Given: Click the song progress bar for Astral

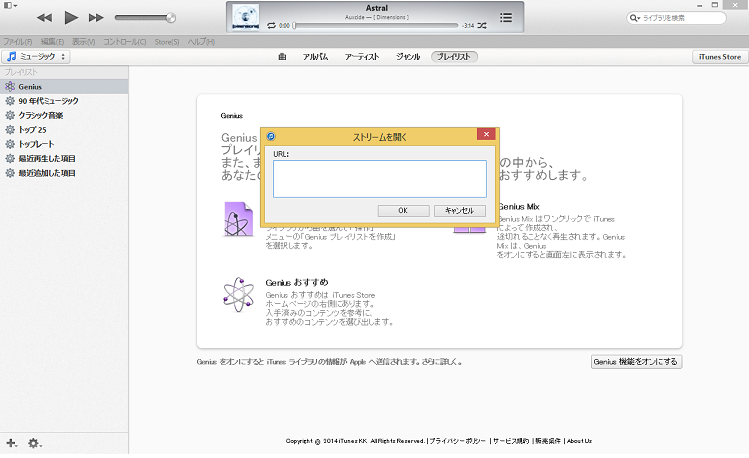Looking at the screenshot, I should click(x=375, y=25).
